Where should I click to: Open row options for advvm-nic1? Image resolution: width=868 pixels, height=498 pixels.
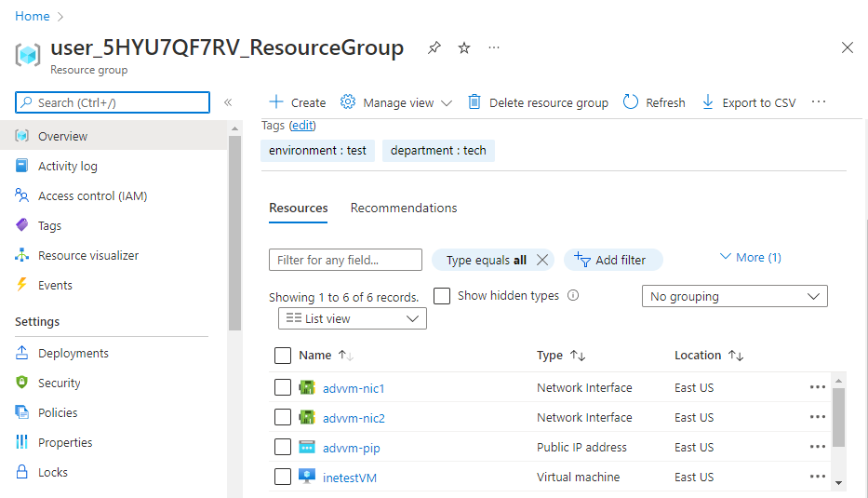818,387
